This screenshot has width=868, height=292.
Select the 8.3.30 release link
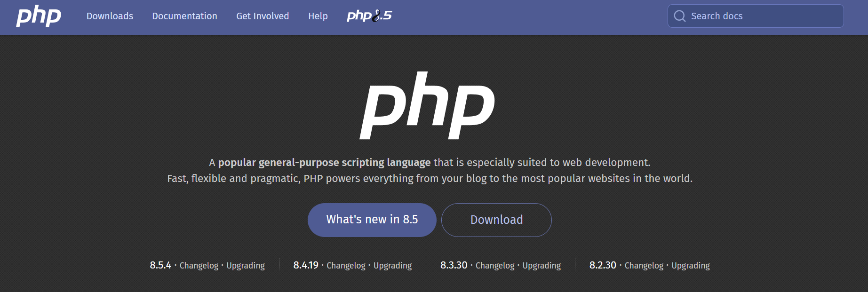tap(454, 265)
